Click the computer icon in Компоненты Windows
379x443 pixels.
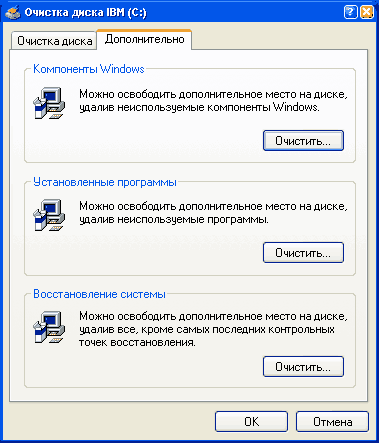pyautogui.click(x=49, y=103)
